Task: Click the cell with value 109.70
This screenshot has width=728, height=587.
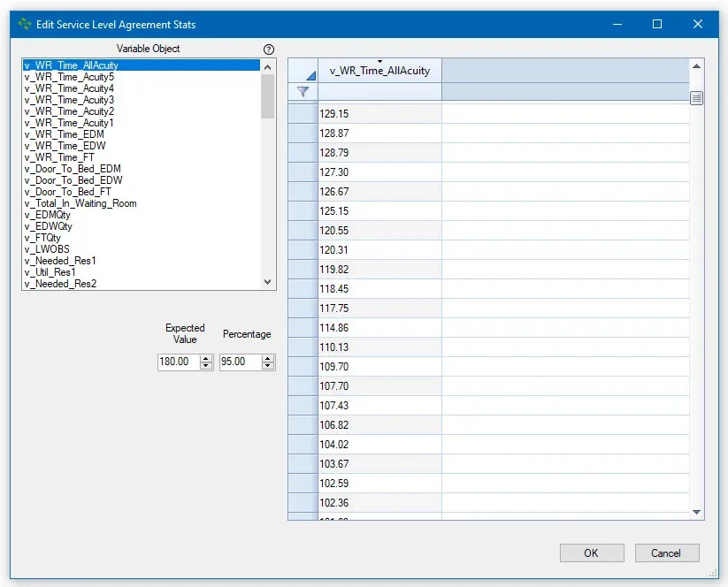Action: point(379,367)
